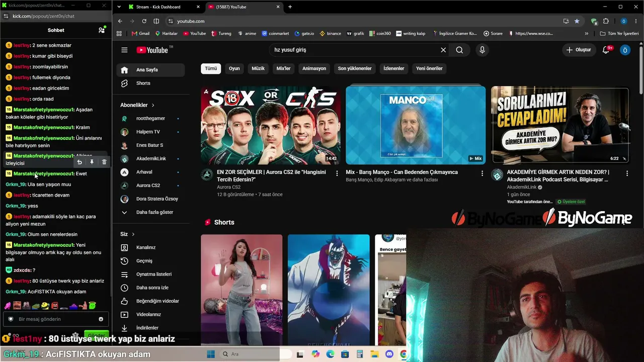Start voice search with the microphone icon

(x=482, y=50)
